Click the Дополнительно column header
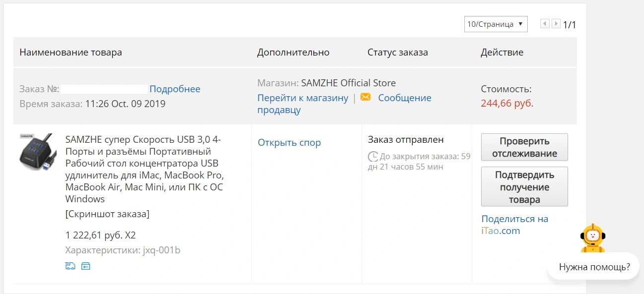 point(293,52)
